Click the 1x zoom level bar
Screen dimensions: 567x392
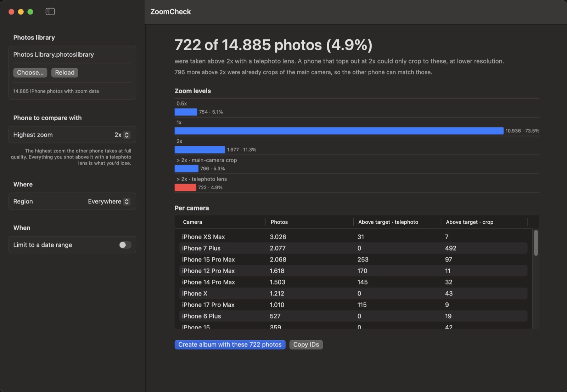(339, 131)
